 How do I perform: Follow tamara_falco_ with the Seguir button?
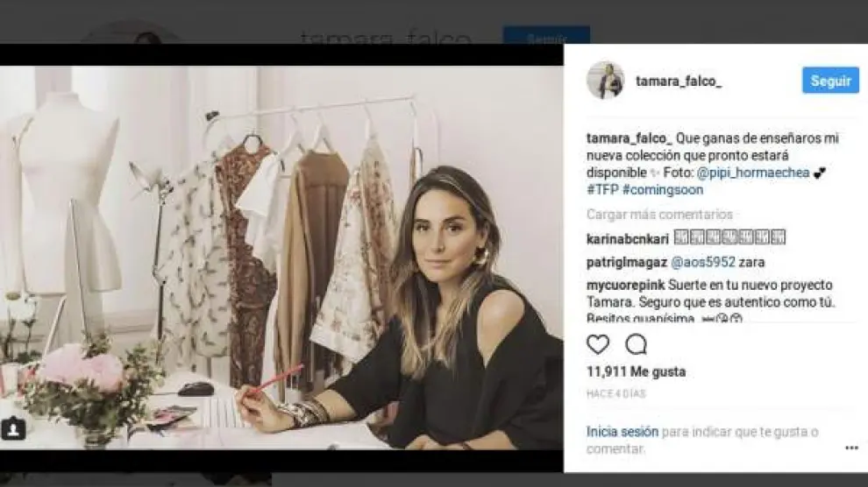(830, 81)
